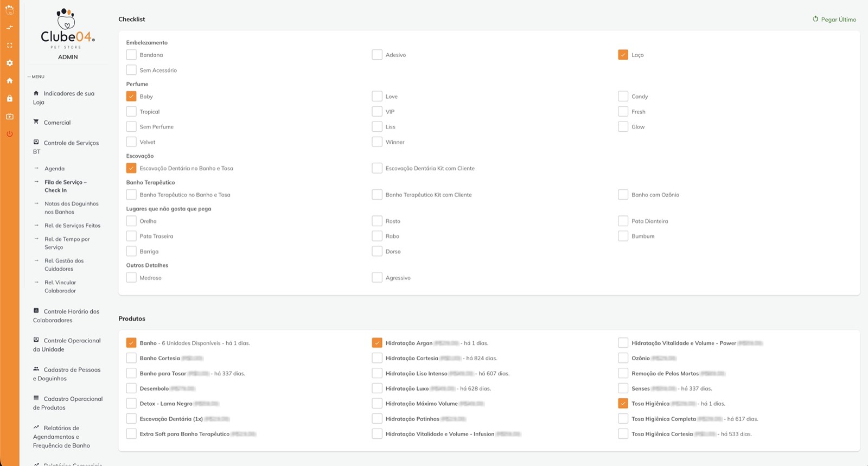
Task: Collapse Controle de Serviços BT section
Action: (x=66, y=147)
